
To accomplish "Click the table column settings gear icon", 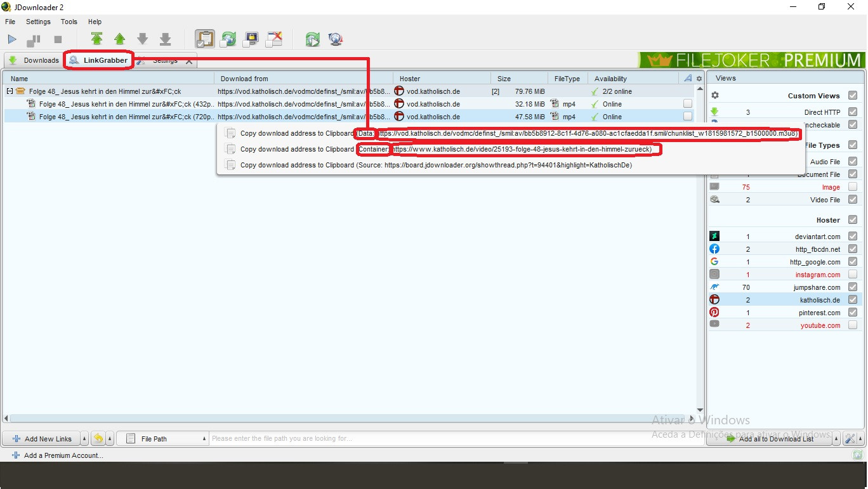I will pyautogui.click(x=699, y=79).
